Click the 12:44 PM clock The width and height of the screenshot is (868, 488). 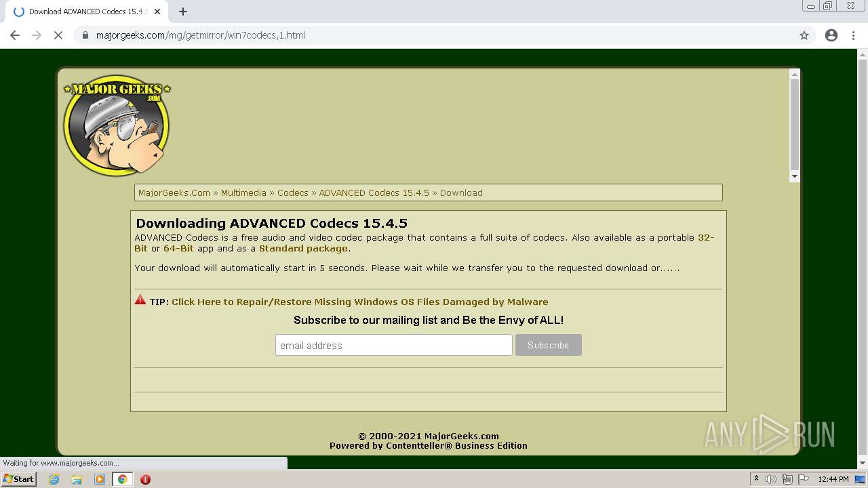(833, 479)
